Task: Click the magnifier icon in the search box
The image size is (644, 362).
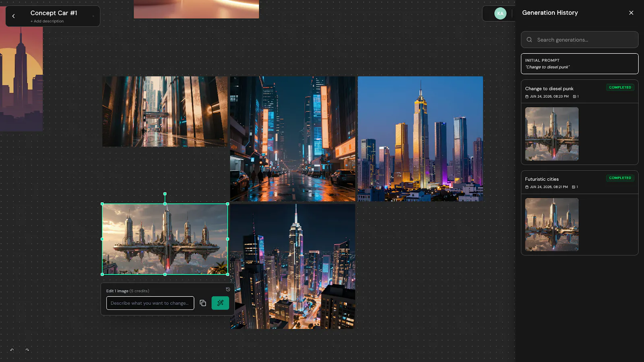Action: pyautogui.click(x=529, y=40)
